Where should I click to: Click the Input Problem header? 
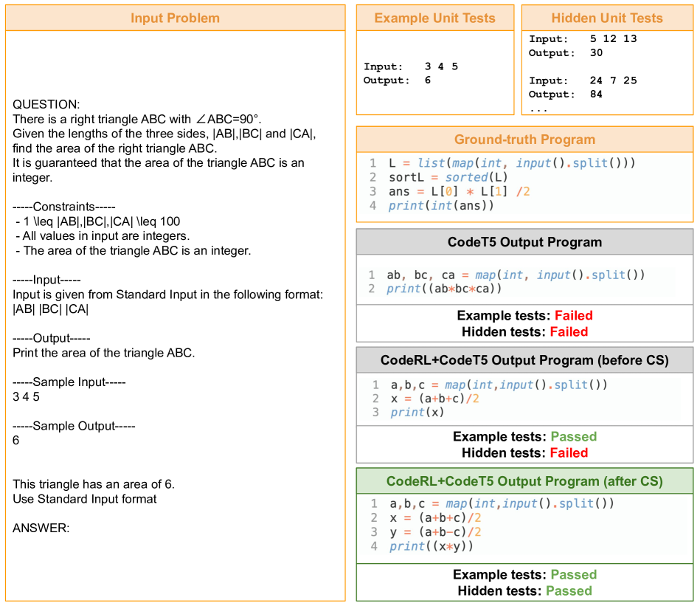(x=175, y=18)
